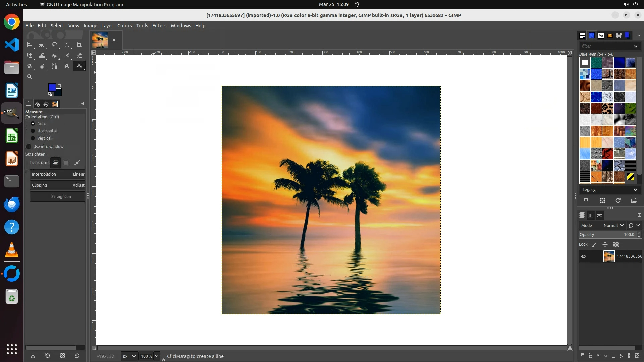Open the Colors menu

[124, 26]
